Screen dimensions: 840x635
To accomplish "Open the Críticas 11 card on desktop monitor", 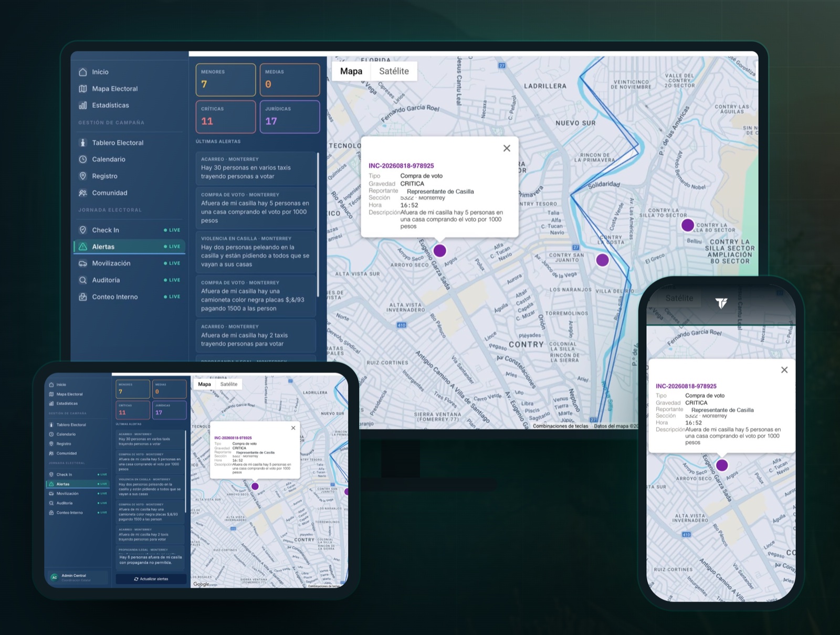I will [226, 117].
